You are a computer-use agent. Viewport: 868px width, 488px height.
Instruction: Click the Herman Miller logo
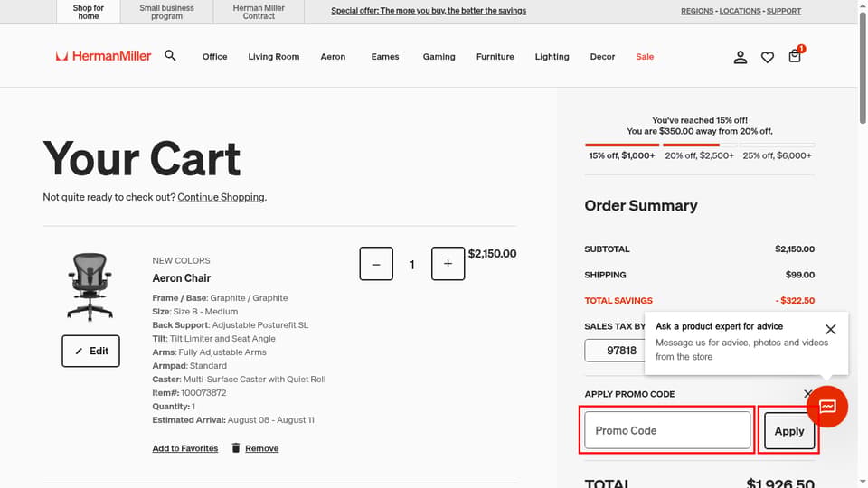point(103,56)
